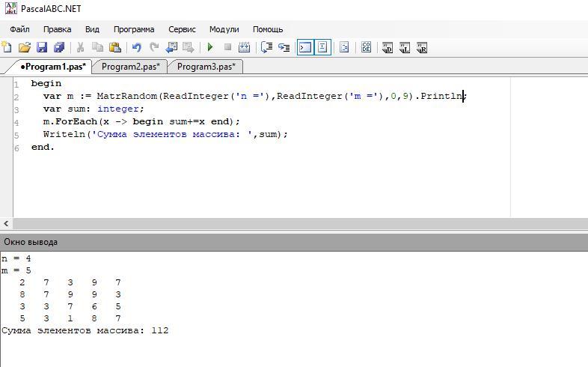
Task: Click the Copy icon in the toolbar
Action: click(x=97, y=47)
